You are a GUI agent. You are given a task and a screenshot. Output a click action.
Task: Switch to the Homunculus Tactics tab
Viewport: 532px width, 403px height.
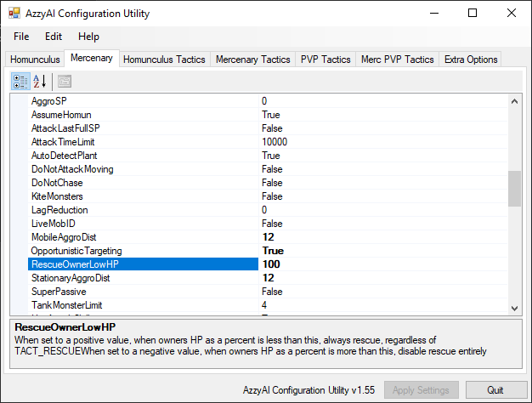click(164, 60)
